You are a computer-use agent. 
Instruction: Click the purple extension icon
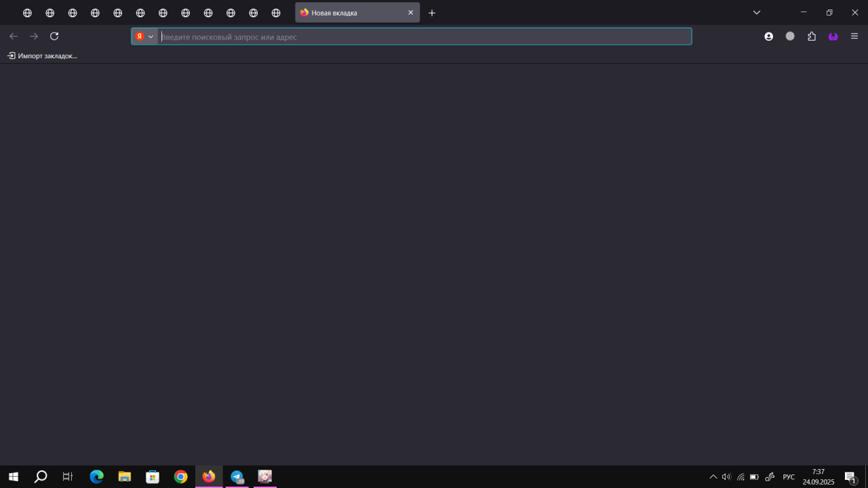coord(833,37)
